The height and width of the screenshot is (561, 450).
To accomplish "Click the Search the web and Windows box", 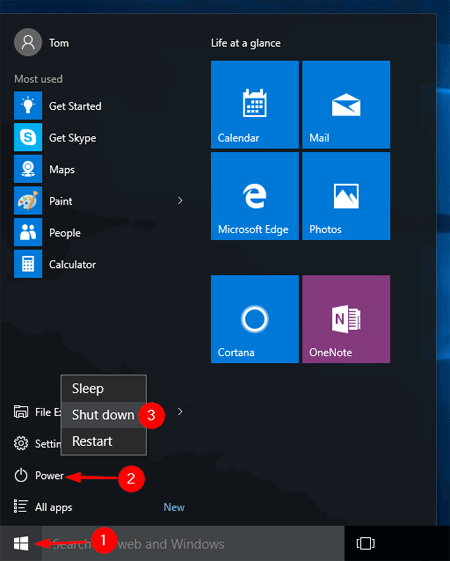I will point(193,543).
